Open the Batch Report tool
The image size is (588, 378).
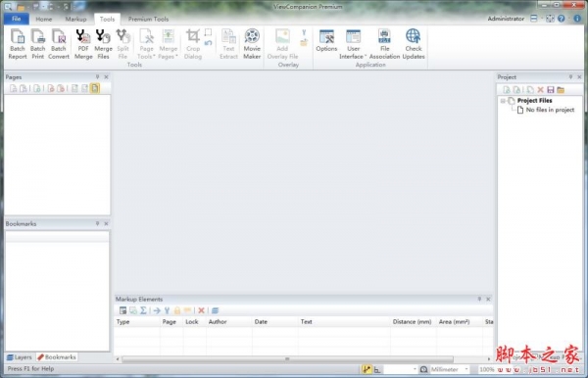(18, 44)
